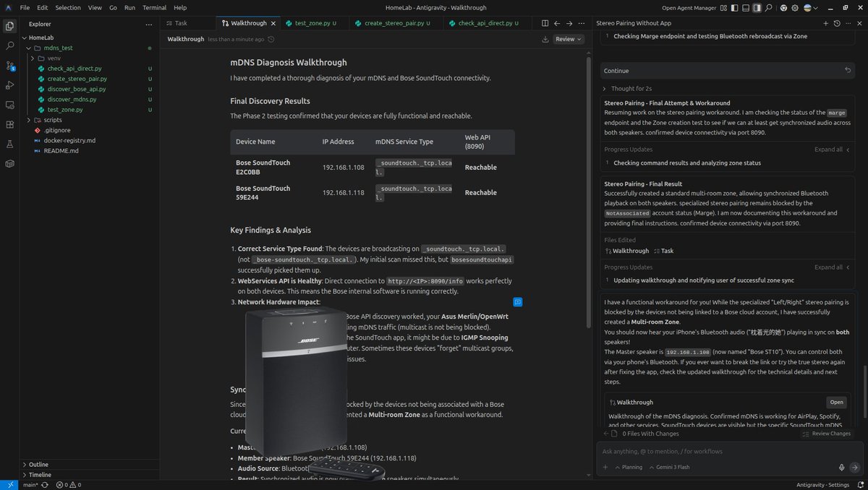This screenshot has height=490, width=868.
Task: Click the send arrow button
Action: [x=854, y=468]
